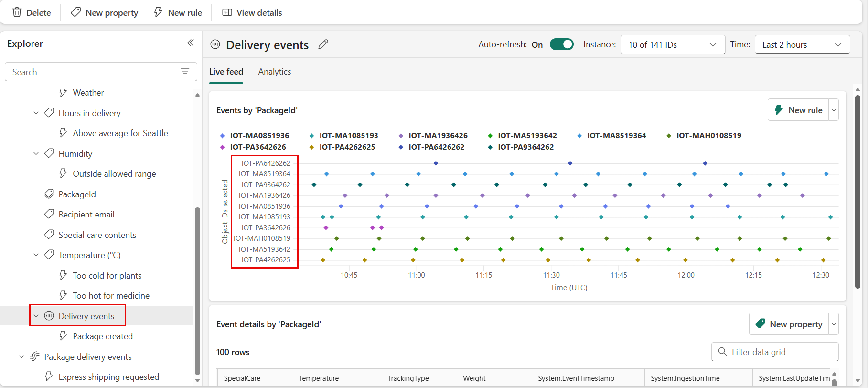Click the Explorer Search input field
This screenshot has width=868, height=388.
tap(93, 72)
